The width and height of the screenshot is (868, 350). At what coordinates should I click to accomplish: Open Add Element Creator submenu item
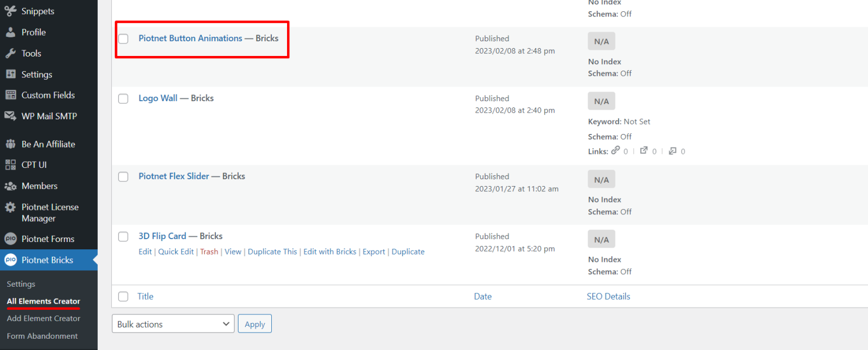[x=44, y=318]
